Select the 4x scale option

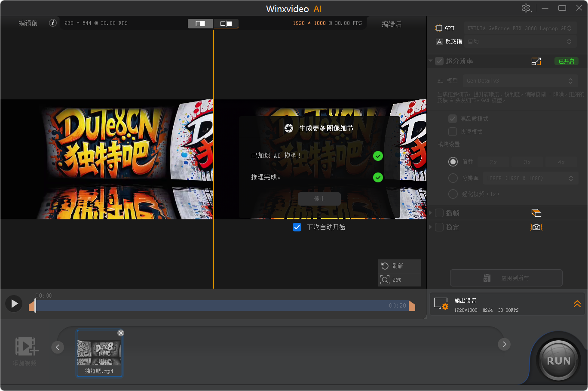click(x=561, y=162)
